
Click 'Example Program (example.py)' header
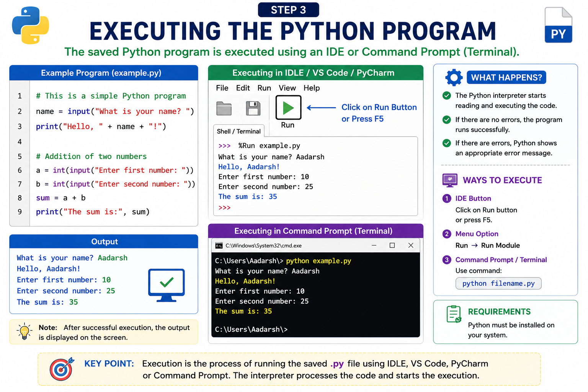tap(104, 73)
